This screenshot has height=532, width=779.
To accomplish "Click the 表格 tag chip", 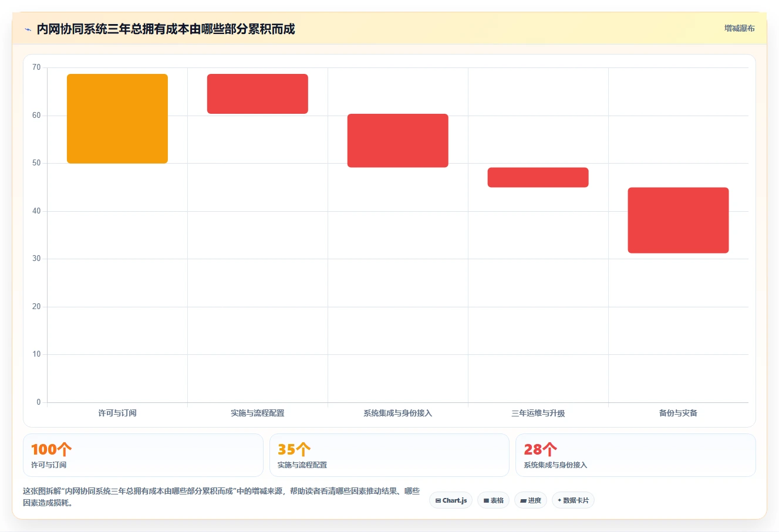I will pos(493,500).
